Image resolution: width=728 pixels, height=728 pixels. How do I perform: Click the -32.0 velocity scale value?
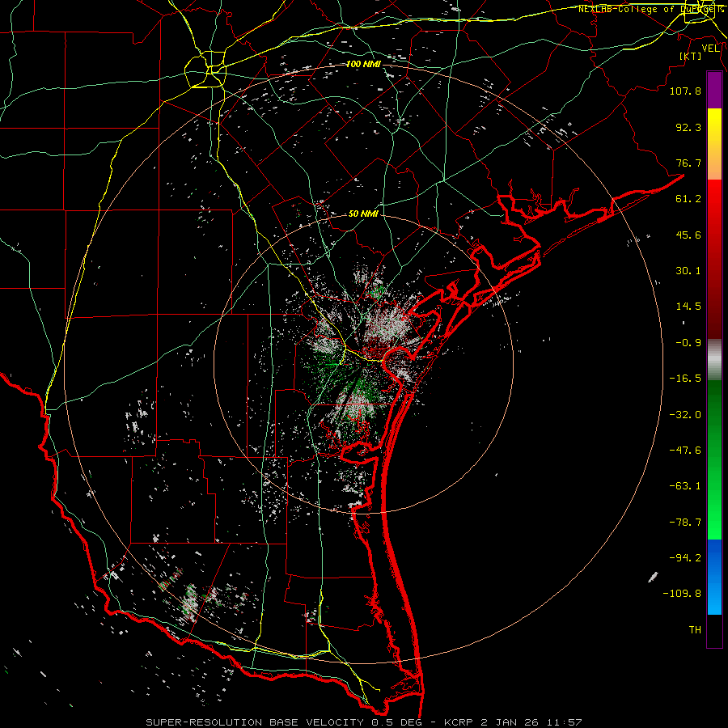point(685,415)
